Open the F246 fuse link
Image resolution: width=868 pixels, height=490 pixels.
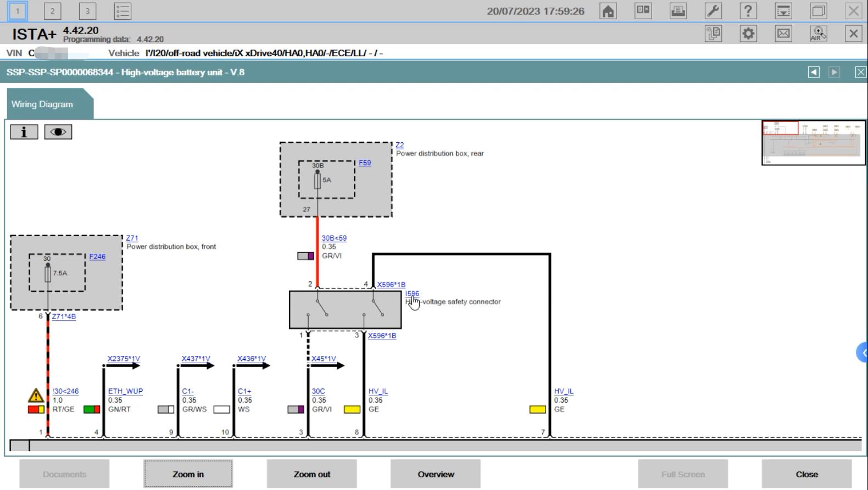coord(97,257)
